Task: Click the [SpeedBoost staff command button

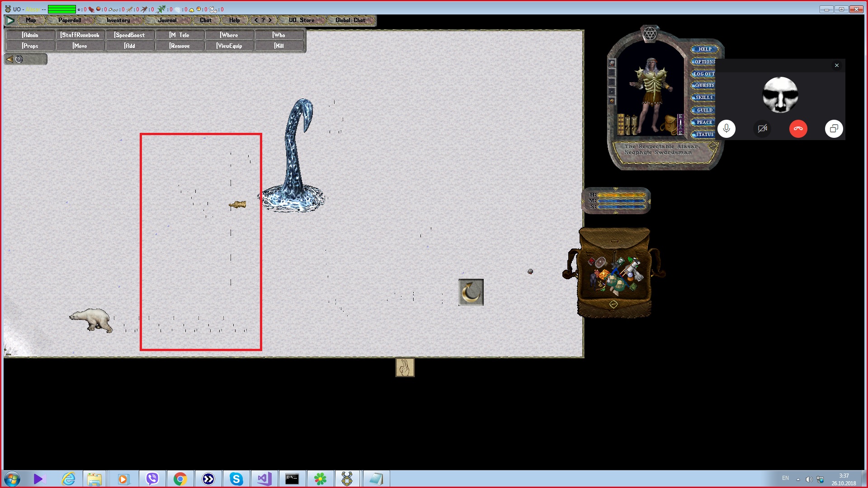Action: coord(130,35)
